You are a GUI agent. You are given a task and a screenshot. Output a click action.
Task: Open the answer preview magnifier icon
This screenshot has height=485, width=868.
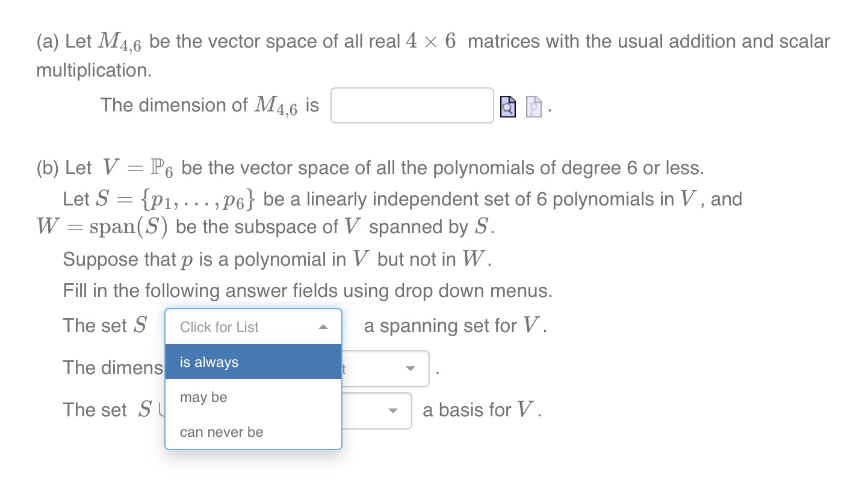tap(508, 106)
